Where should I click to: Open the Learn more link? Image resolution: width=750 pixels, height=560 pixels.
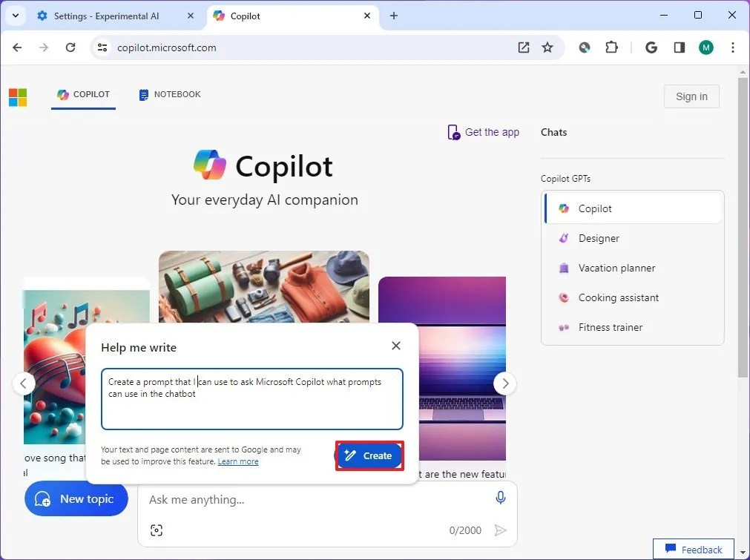[x=238, y=461]
